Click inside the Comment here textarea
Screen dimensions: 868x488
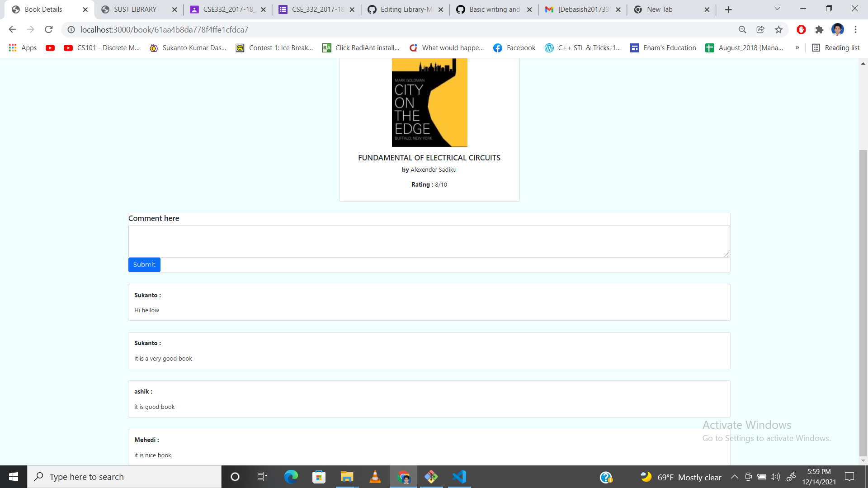429,241
